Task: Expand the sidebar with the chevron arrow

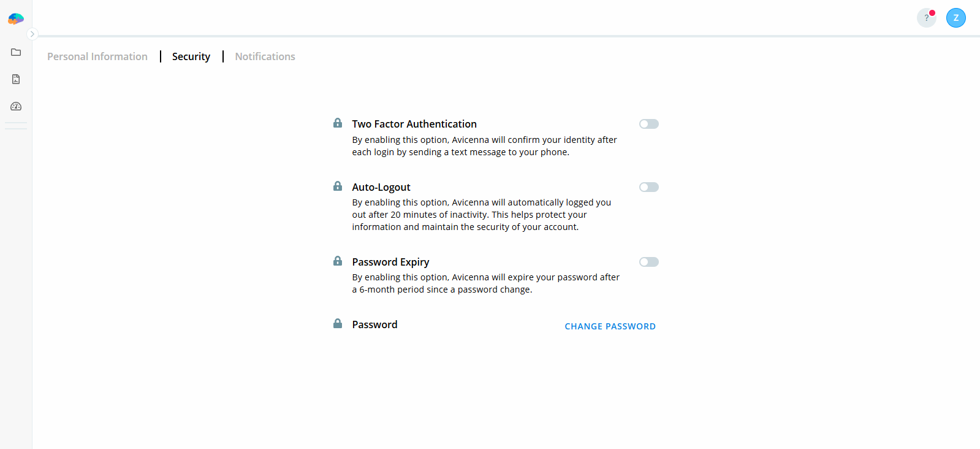Action: (x=32, y=34)
